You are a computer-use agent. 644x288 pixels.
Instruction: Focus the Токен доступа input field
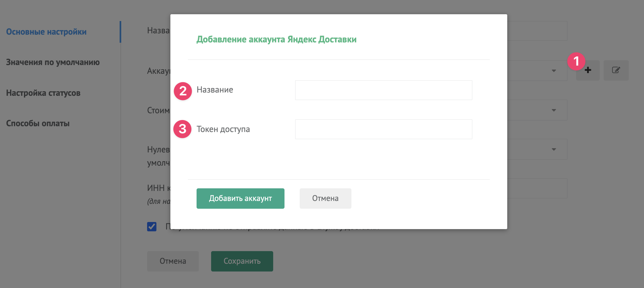tap(383, 129)
